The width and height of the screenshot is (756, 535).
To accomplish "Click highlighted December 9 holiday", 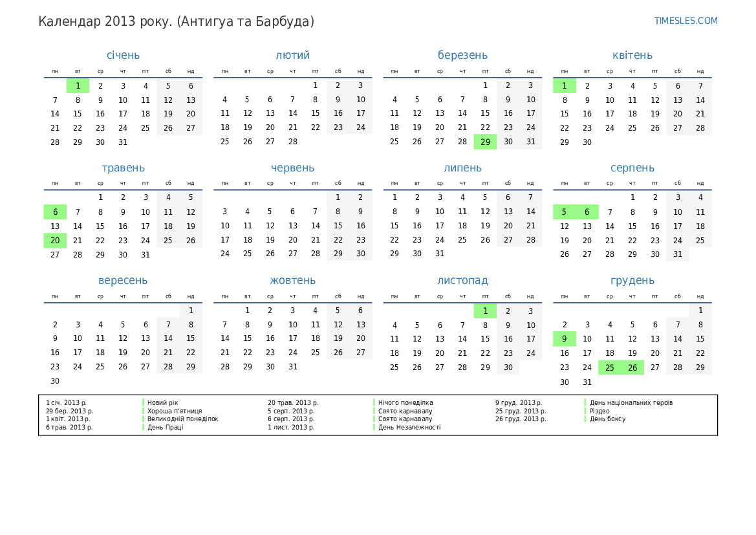I will 564,338.
